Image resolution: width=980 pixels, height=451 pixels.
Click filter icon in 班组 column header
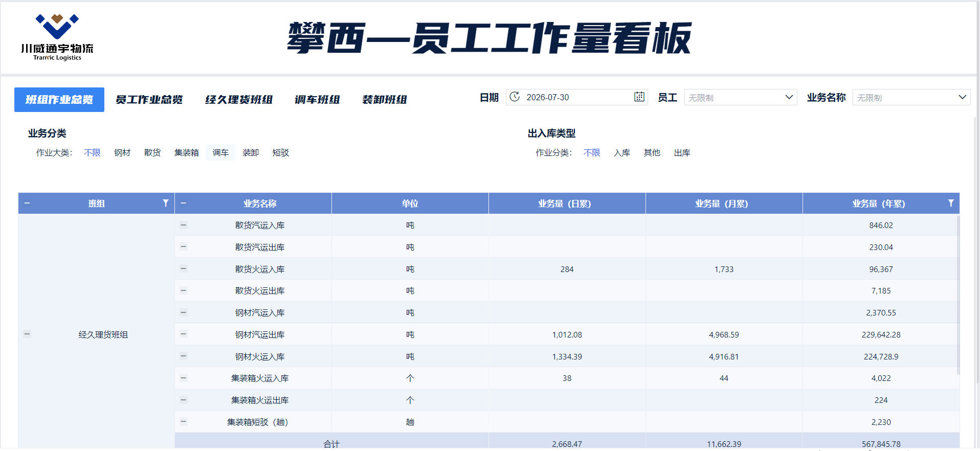pos(166,203)
